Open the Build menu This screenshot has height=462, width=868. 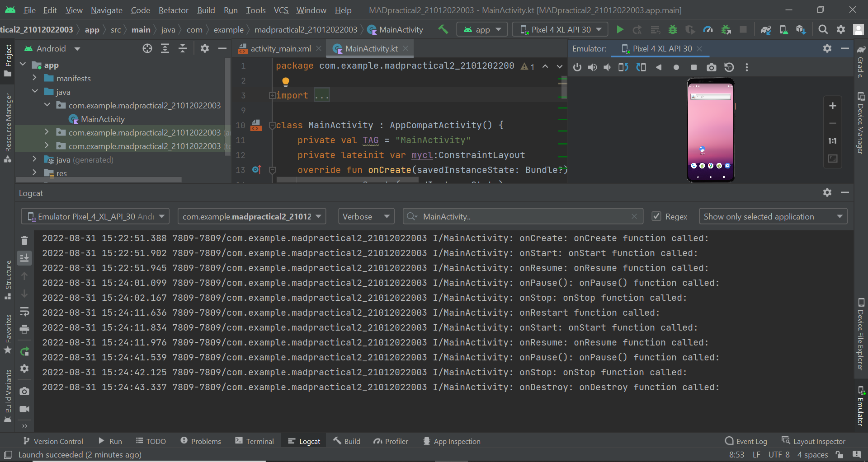tap(206, 10)
